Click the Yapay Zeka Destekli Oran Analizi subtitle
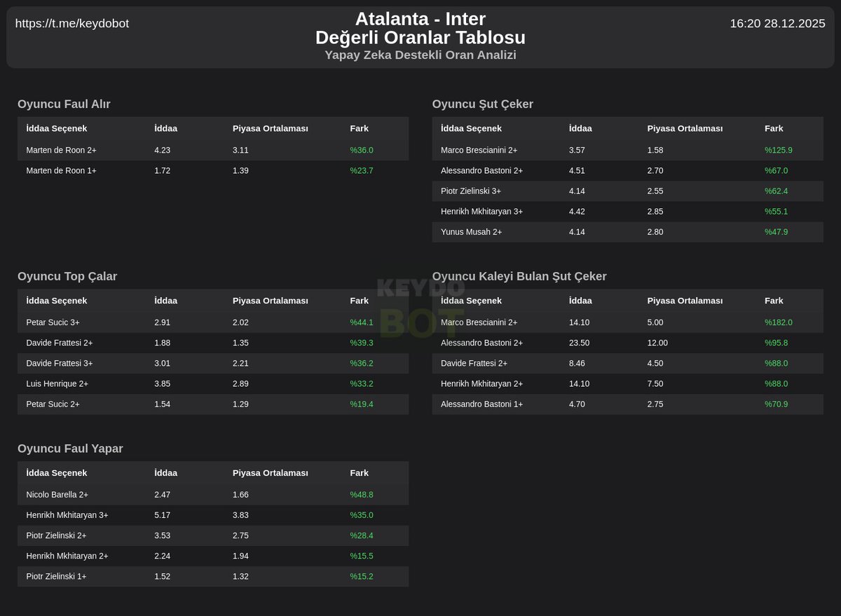The image size is (841, 616). (x=420, y=55)
